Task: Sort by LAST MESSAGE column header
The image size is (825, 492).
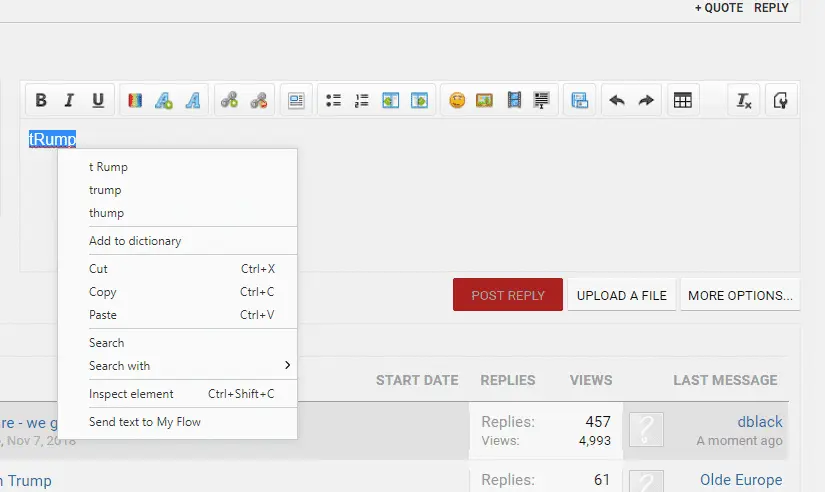Action: (x=725, y=380)
